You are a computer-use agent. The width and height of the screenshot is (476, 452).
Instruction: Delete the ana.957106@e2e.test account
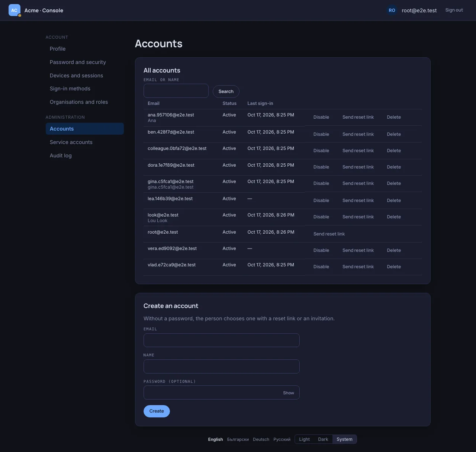click(394, 117)
